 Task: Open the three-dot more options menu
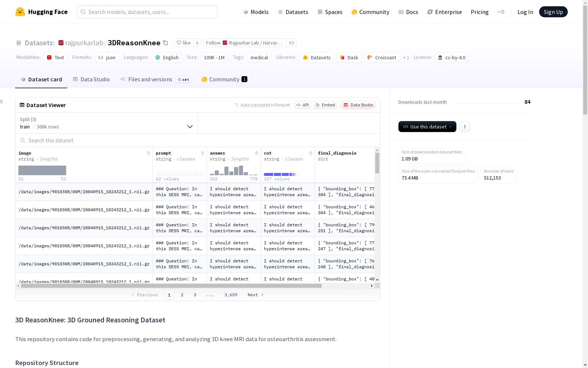pos(465,127)
